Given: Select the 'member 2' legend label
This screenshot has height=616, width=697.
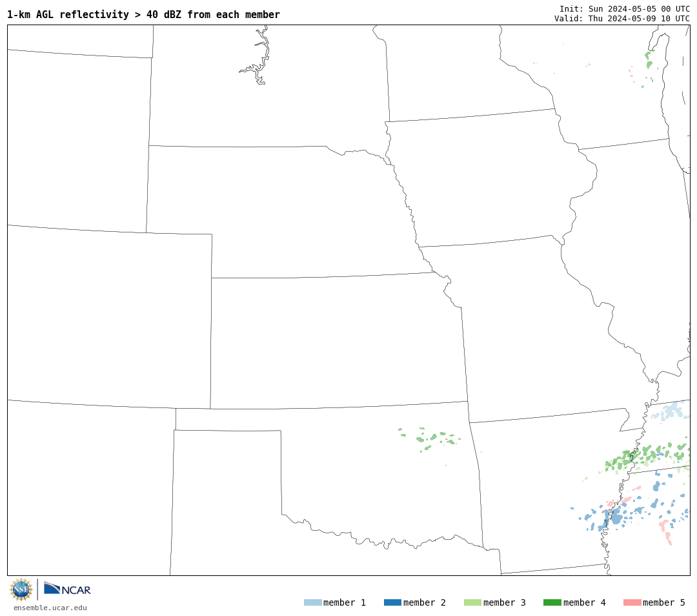Looking at the screenshot, I should [x=425, y=602].
